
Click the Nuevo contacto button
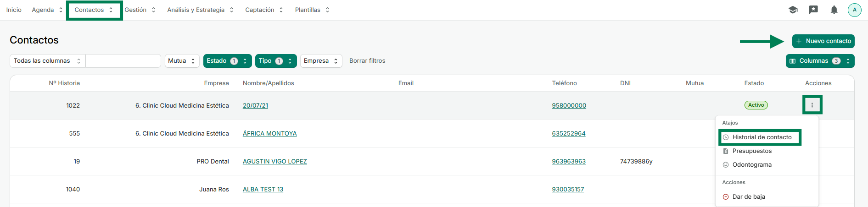(x=823, y=41)
